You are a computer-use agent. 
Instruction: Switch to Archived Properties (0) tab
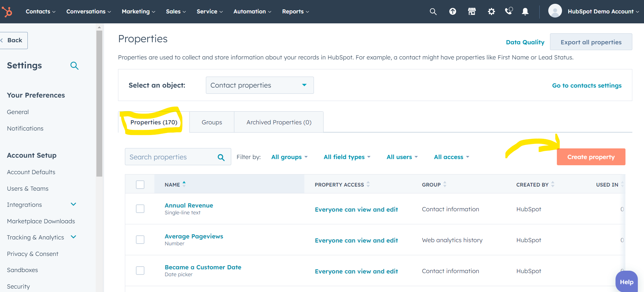(279, 122)
